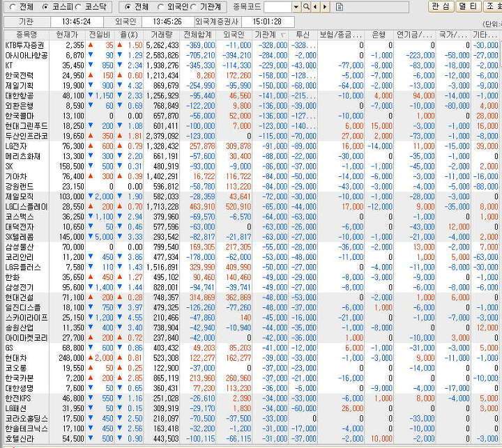The image size is (502, 448).
Task: Sort by 외국인 column header
Action: 234,35
